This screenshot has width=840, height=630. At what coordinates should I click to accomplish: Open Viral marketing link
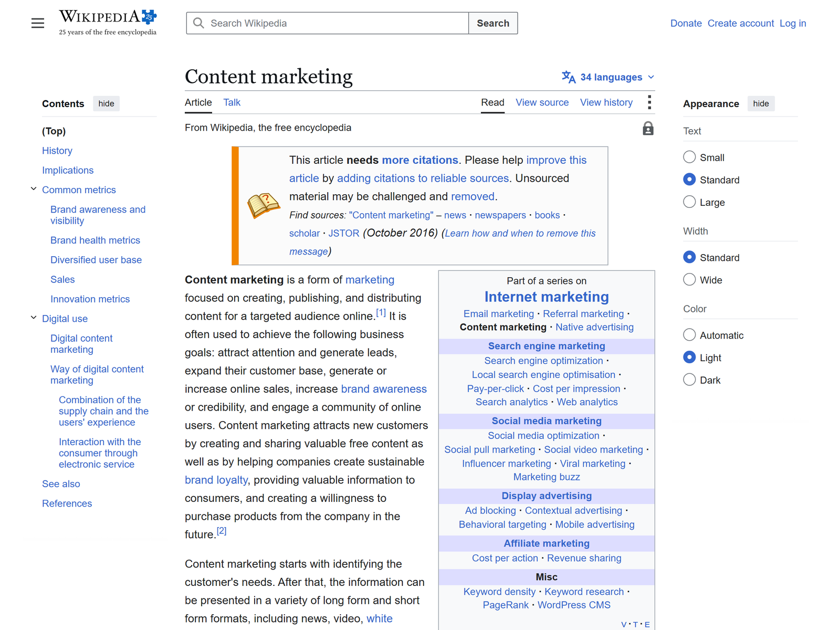pos(593,464)
